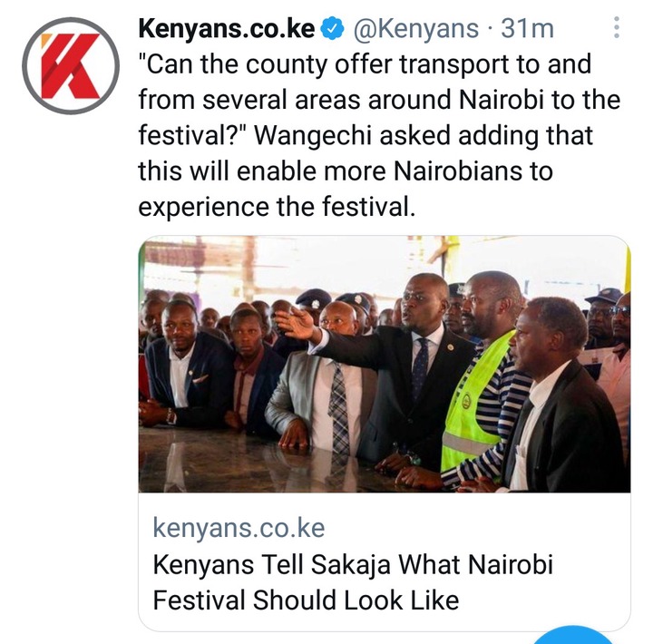
Task: Click the kenyans.co.ke domain in the card
Action: pos(239,528)
